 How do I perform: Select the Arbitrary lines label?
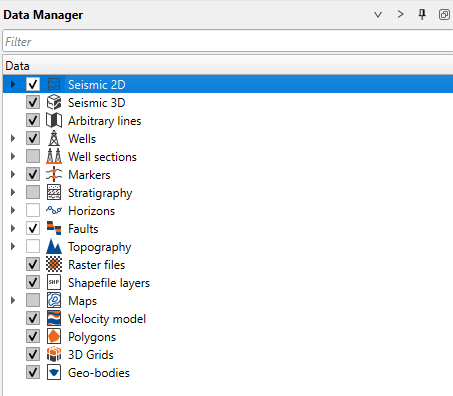click(105, 121)
